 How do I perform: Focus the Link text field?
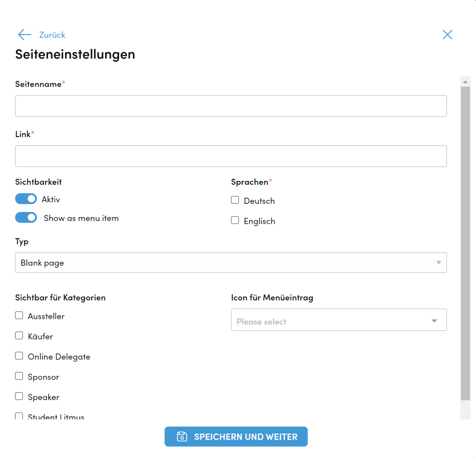(x=231, y=156)
